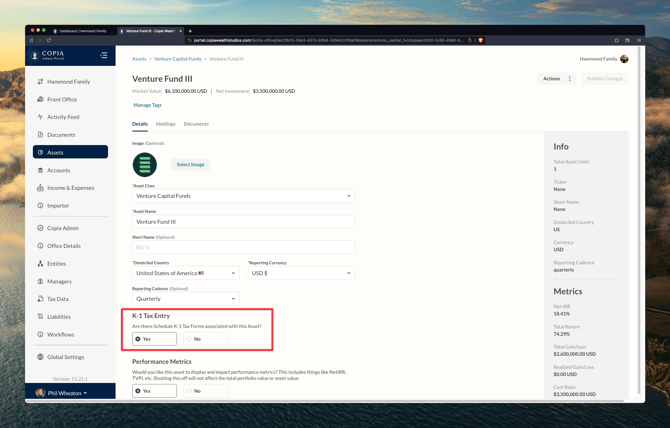
Task: Open Accounts section in the sidebar
Action: [58, 170]
